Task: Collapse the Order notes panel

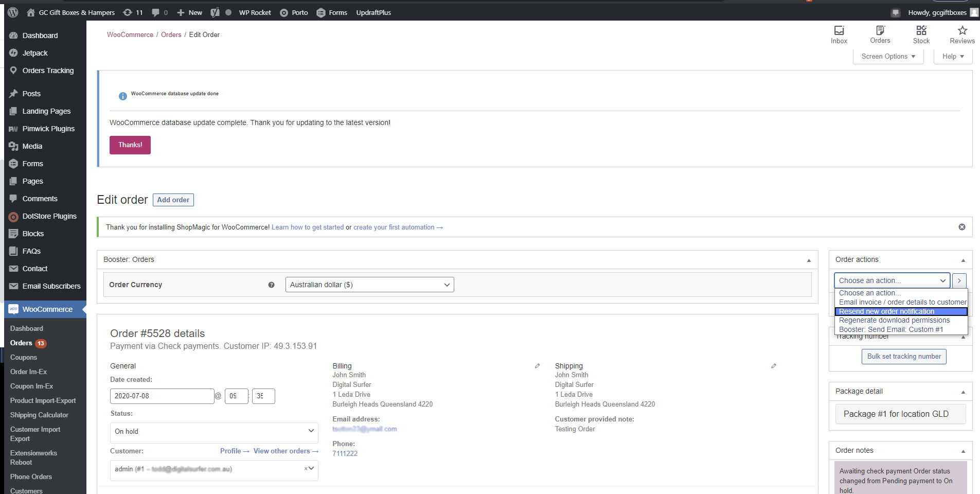Action: 963,451
